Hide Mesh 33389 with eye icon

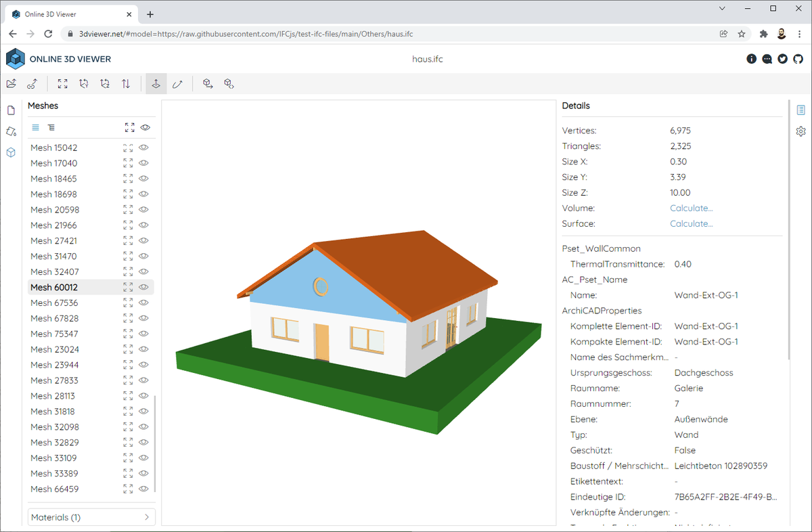point(143,473)
